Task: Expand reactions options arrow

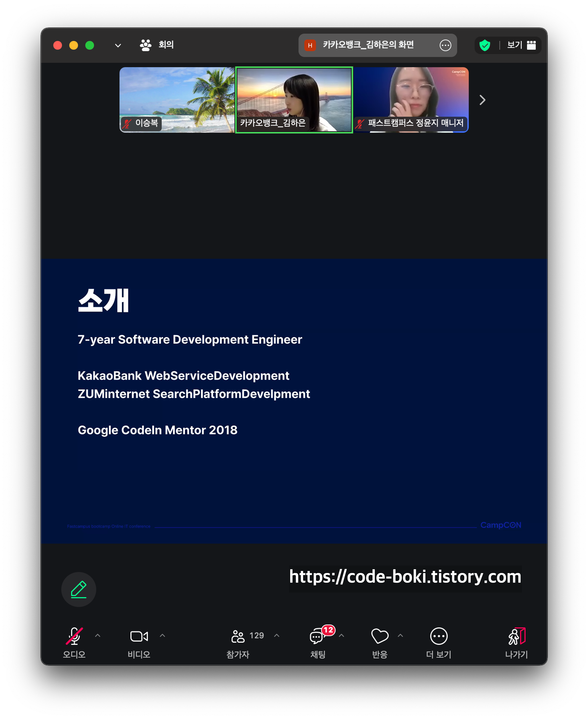Action: click(400, 636)
